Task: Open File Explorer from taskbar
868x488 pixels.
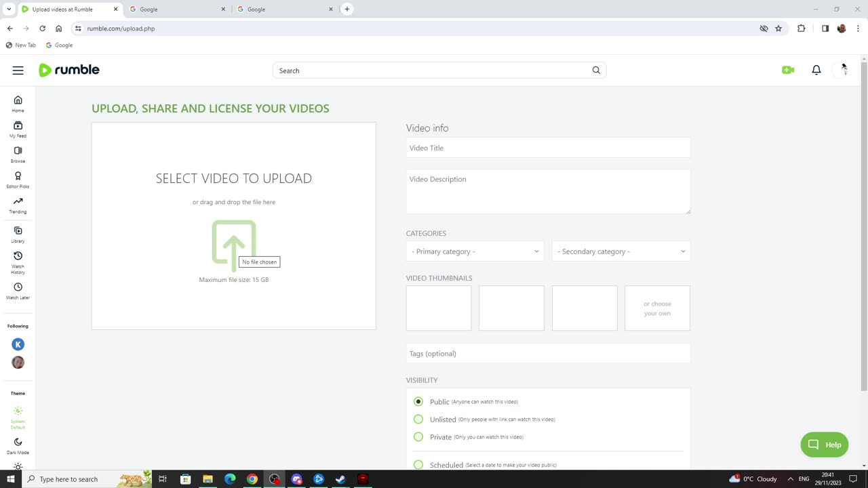Action: (208, 479)
